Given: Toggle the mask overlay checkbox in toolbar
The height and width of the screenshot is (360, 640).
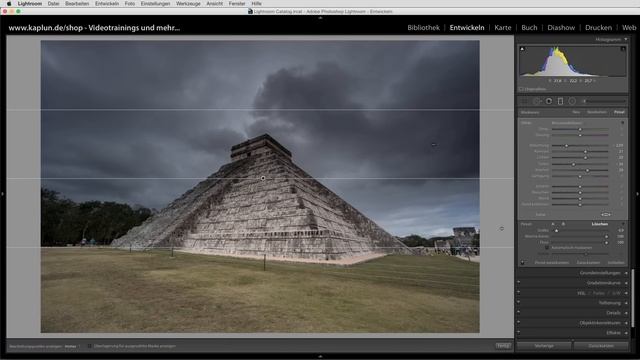Looking at the screenshot, I should click(89, 346).
